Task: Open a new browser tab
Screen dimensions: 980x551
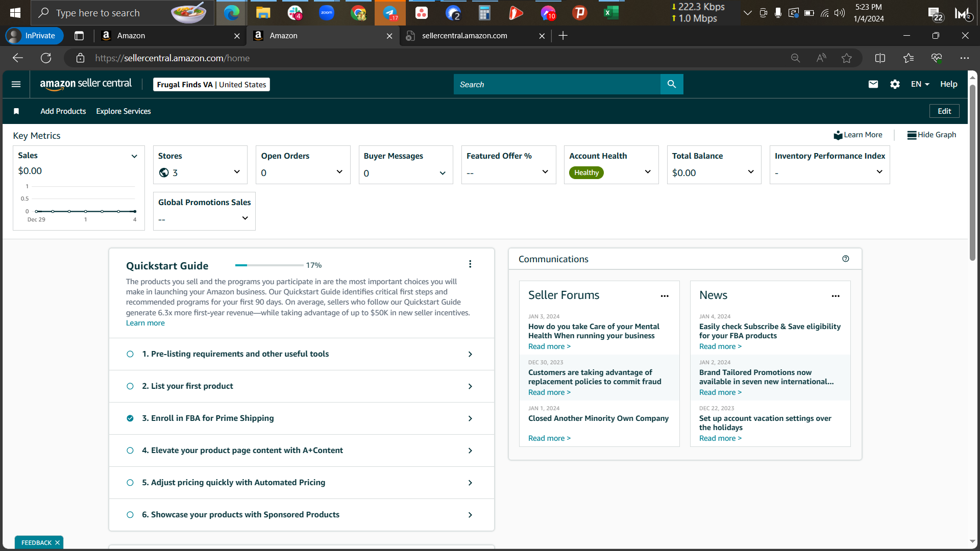Action: (563, 36)
